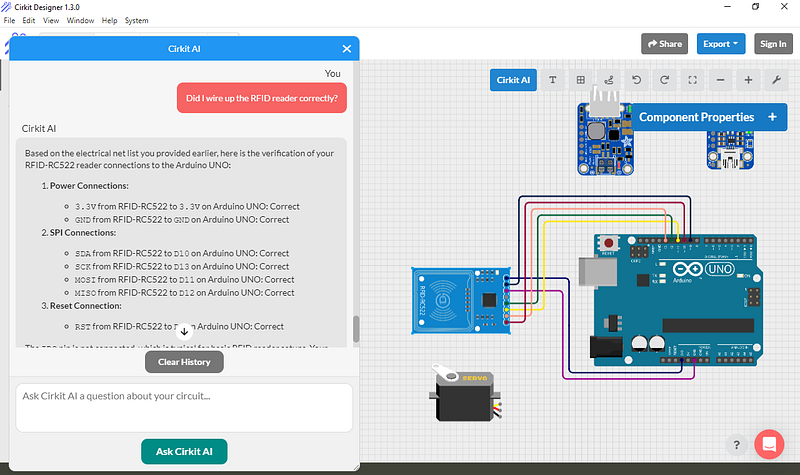Open the Help menu
This screenshot has width=800, height=475.
click(x=109, y=20)
